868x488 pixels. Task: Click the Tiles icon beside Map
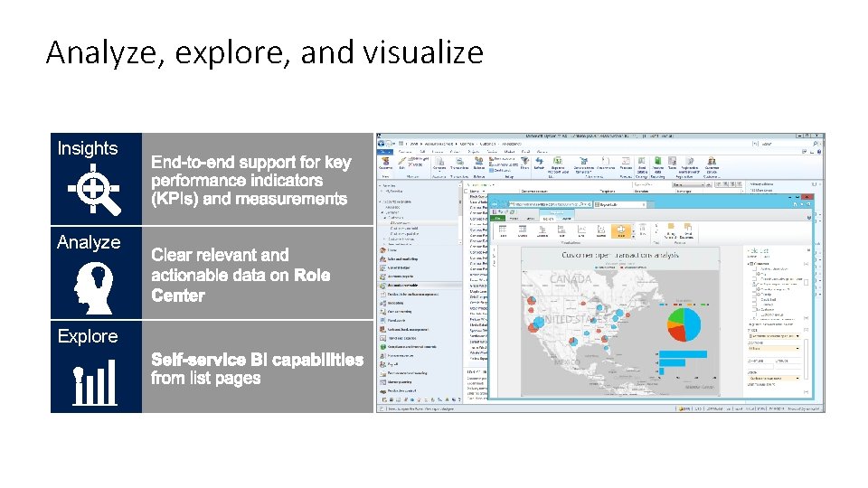click(x=642, y=230)
